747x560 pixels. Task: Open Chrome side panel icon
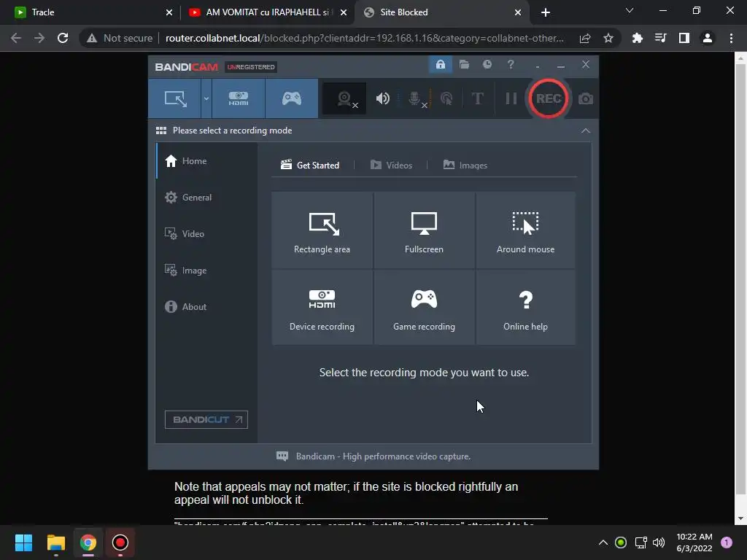[684, 38]
